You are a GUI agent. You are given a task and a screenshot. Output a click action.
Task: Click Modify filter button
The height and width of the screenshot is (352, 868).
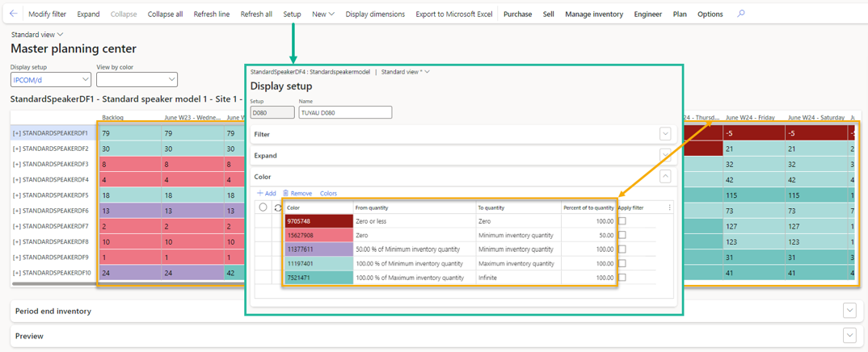[x=47, y=15]
